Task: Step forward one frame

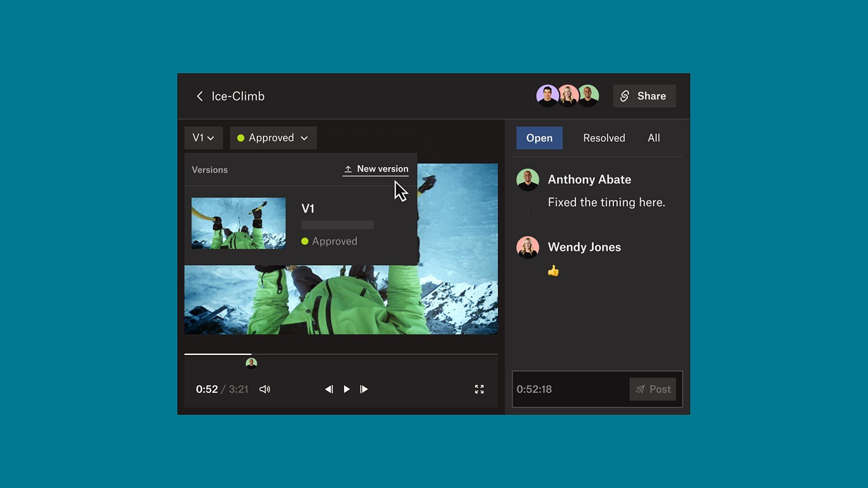Action: pyautogui.click(x=364, y=389)
